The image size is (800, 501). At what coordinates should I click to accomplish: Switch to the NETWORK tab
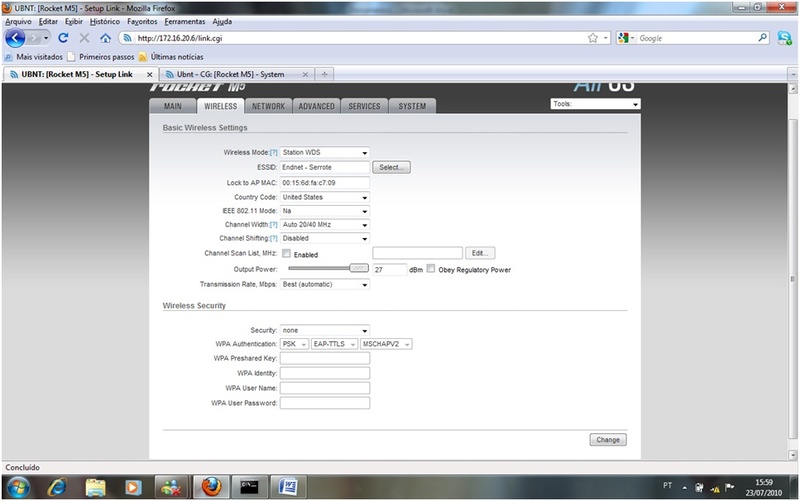(x=268, y=106)
